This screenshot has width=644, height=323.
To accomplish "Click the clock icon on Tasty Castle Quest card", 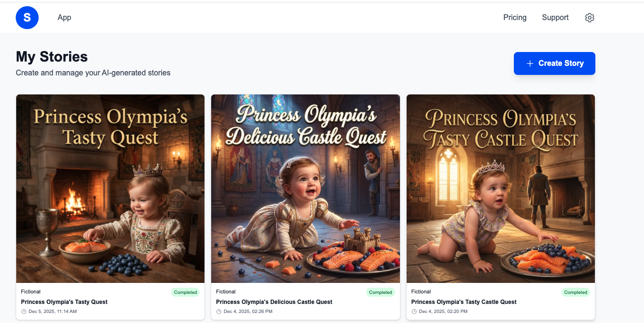I will (x=414, y=311).
